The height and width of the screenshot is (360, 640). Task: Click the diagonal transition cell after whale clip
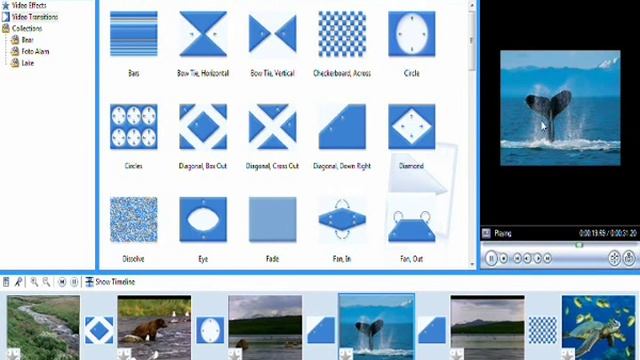click(x=432, y=330)
